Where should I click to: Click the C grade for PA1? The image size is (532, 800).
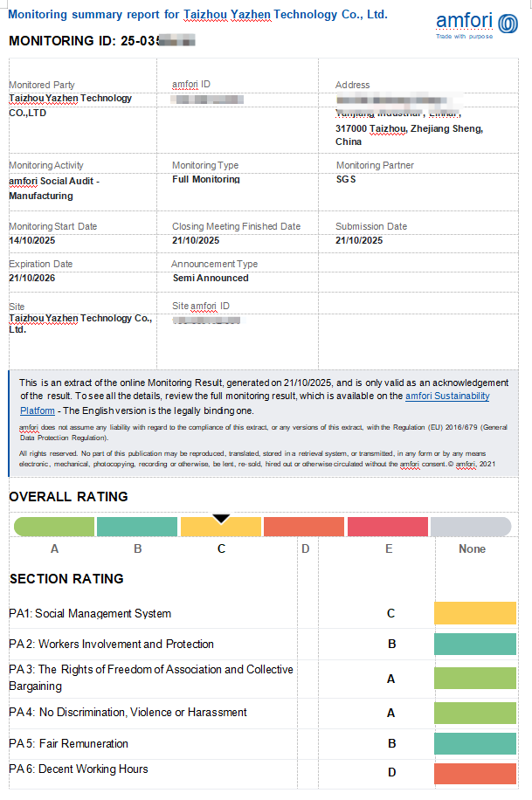coord(391,614)
